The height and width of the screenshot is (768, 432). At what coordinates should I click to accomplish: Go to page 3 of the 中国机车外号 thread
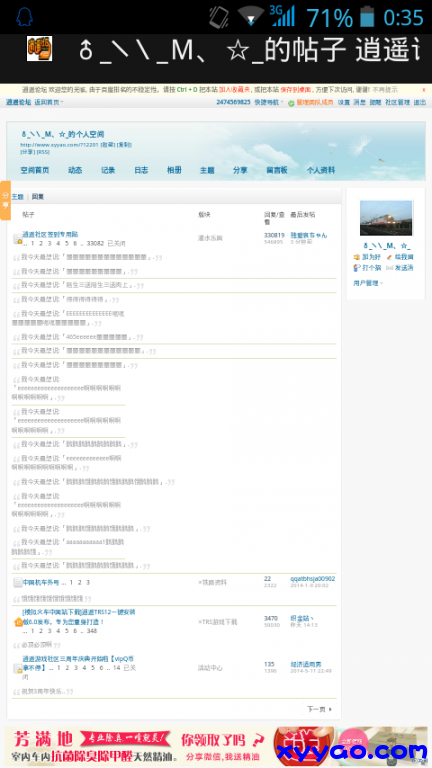coord(88,583)
